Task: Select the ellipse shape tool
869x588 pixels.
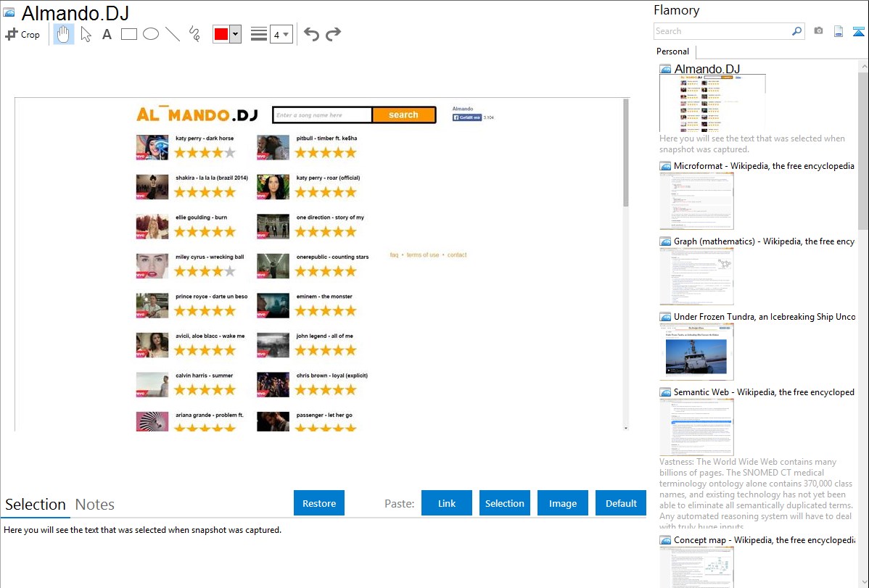Action: point(151,34)
